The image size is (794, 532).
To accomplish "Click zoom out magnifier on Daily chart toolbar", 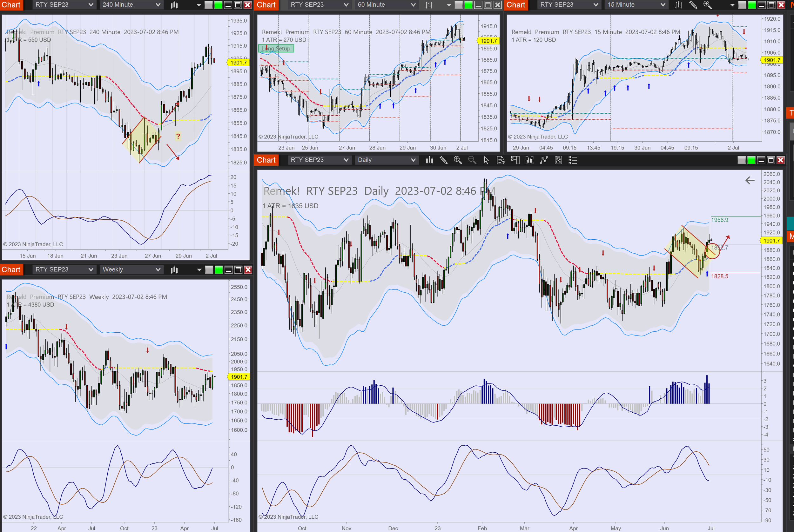I will [472, 160].
